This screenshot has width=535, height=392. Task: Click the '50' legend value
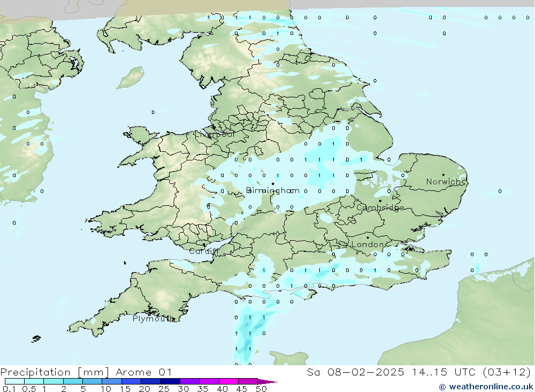[261, 389]
